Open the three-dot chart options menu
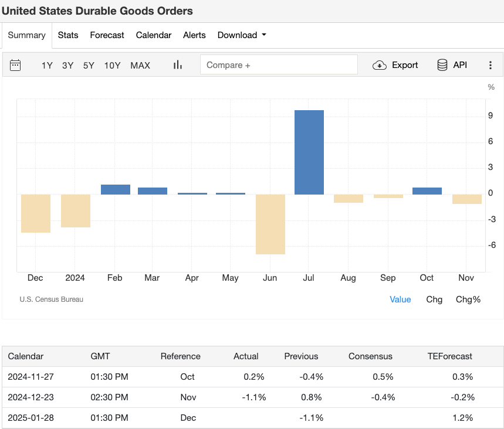 (x=491, y=65)
